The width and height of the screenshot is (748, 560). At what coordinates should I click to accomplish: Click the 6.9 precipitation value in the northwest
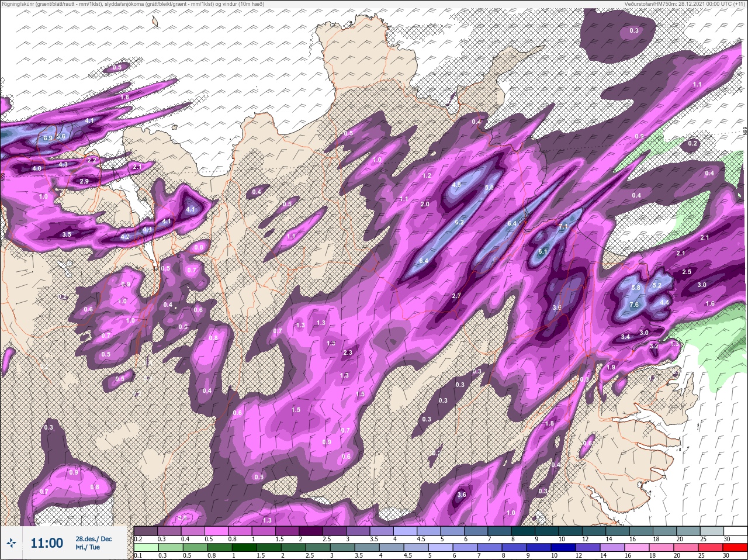click(49, 138)
